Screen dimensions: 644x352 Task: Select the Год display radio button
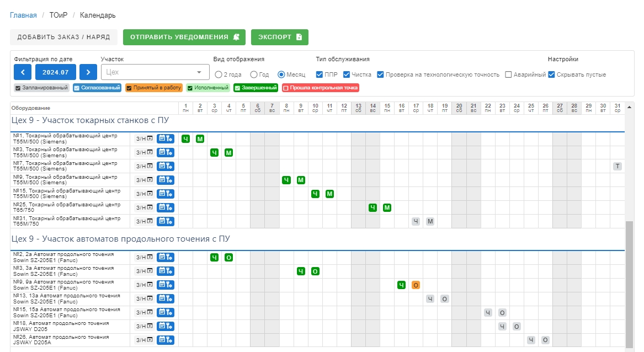coord(254,74)
